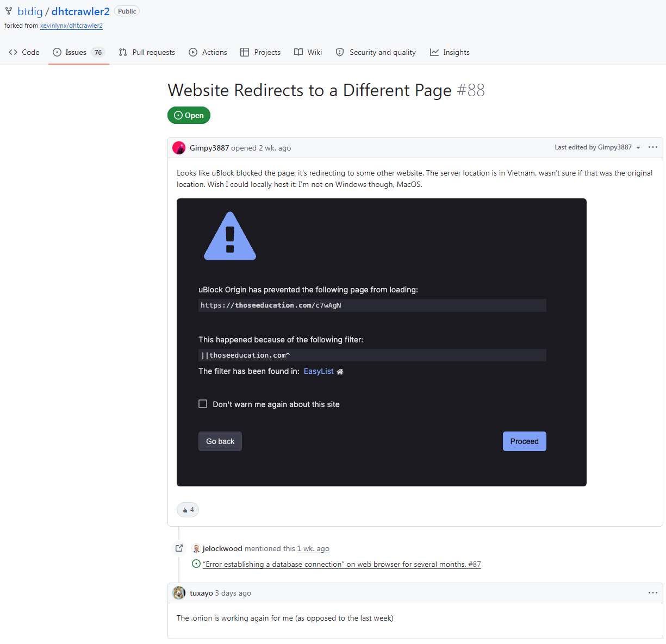Open the dhtcrawler2 repository link
This screenshot has width=666, height=644.
[80, 11]
